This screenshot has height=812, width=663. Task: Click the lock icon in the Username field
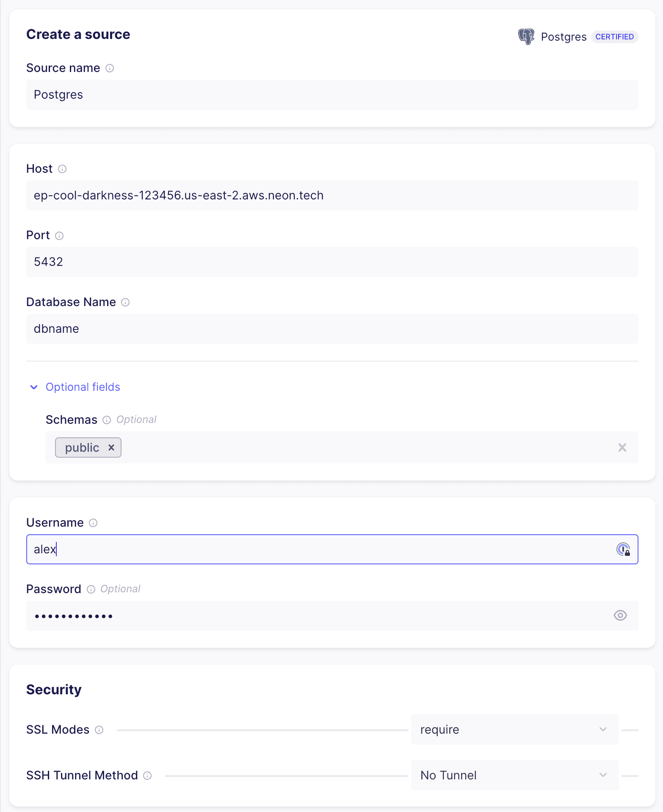click(624, 549)
